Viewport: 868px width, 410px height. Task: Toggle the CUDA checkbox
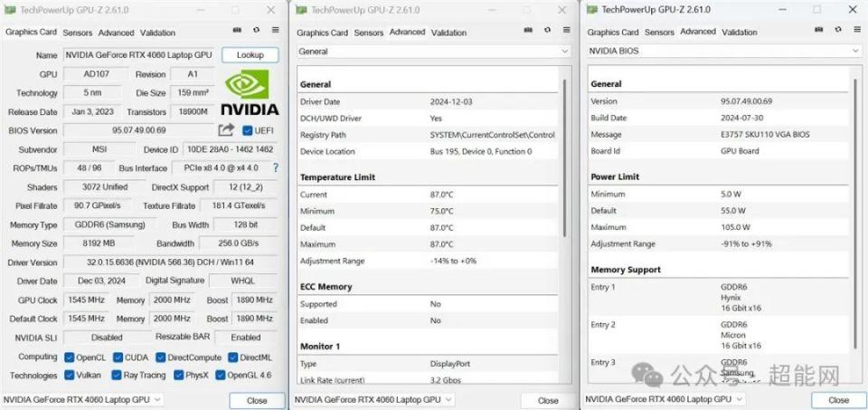click(118, 358)
